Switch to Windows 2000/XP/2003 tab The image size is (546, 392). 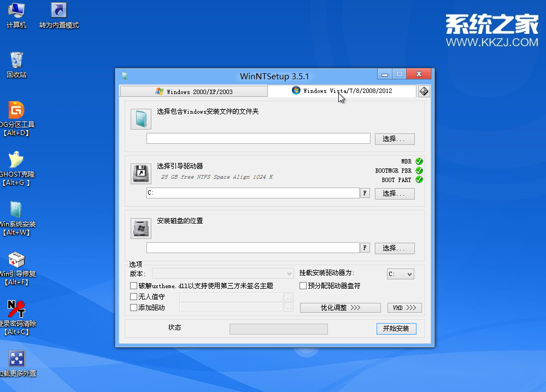pyautogui.click(x=194, y=91)
